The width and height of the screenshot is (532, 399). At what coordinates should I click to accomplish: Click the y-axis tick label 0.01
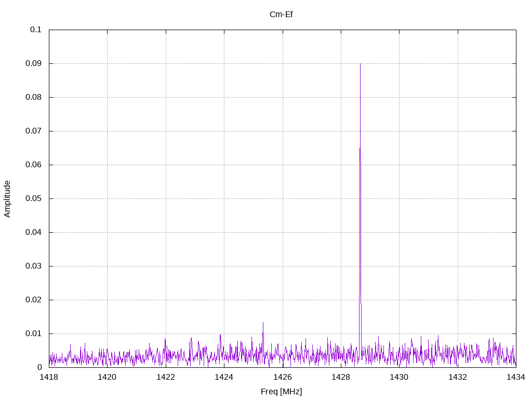(x=33, y=334)
